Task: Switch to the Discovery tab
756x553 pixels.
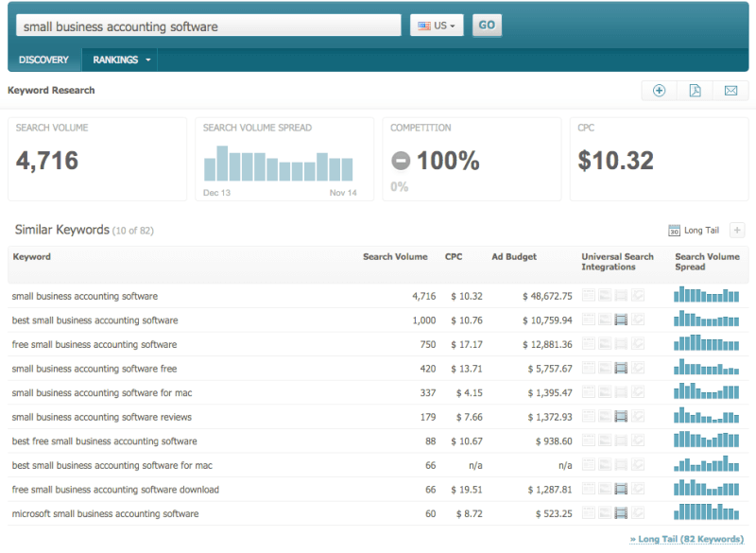Action: point(43,60)
